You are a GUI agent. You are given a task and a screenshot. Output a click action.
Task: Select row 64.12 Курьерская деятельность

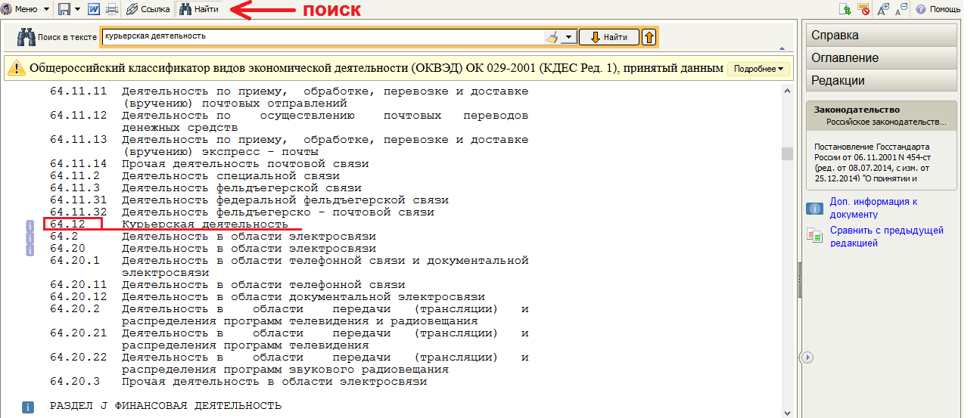[x=169, y=224]
